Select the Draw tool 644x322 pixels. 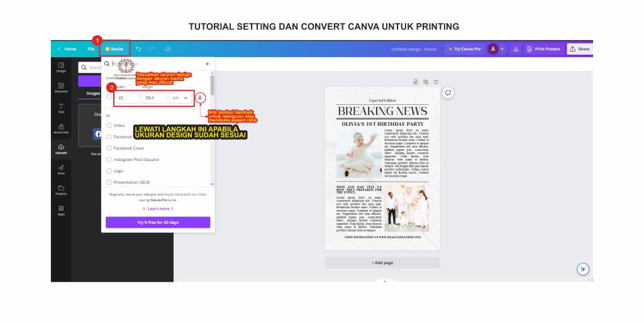(x=61, y=169)
